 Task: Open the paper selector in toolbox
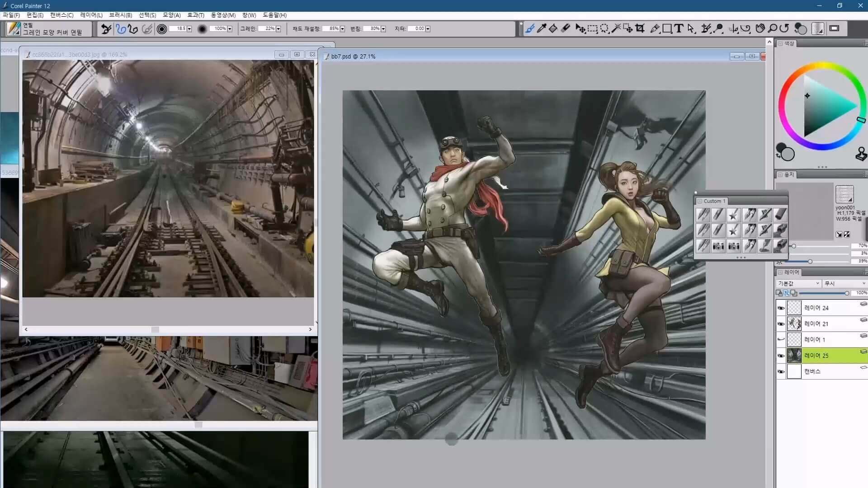click(817, 28)
